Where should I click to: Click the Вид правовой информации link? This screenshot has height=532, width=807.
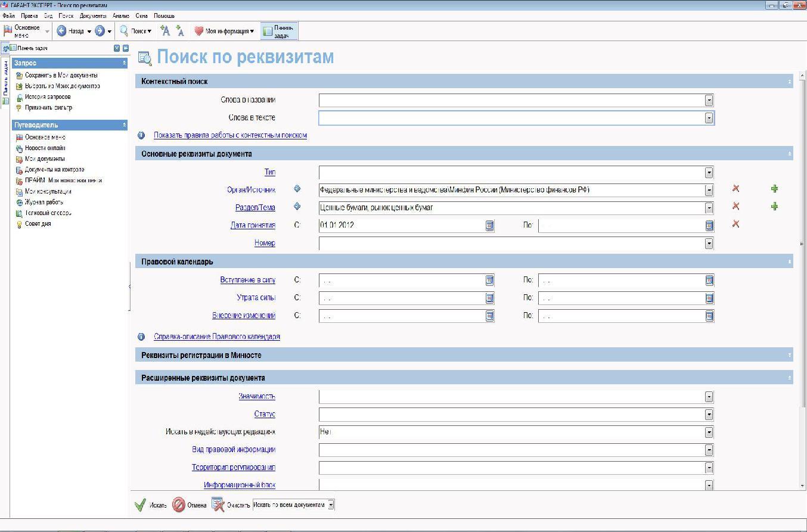(234, 450)
